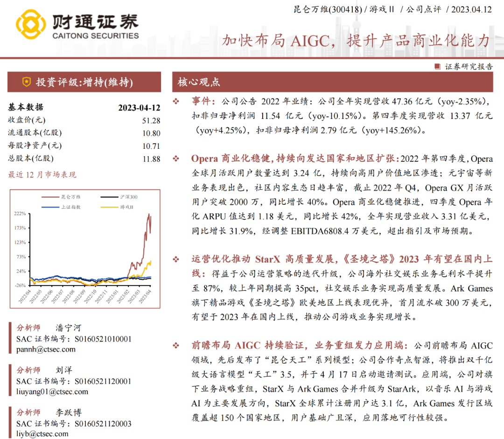
Task: Click the CAITONG SECURITIES English name
Action: click(96, 35)
